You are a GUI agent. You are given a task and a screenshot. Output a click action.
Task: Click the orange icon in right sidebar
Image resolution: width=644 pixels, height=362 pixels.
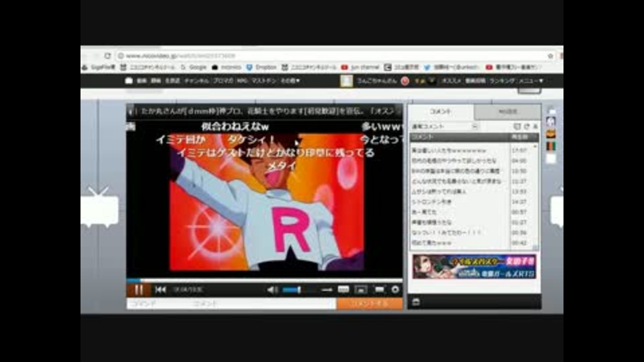(x=551, y=134)
